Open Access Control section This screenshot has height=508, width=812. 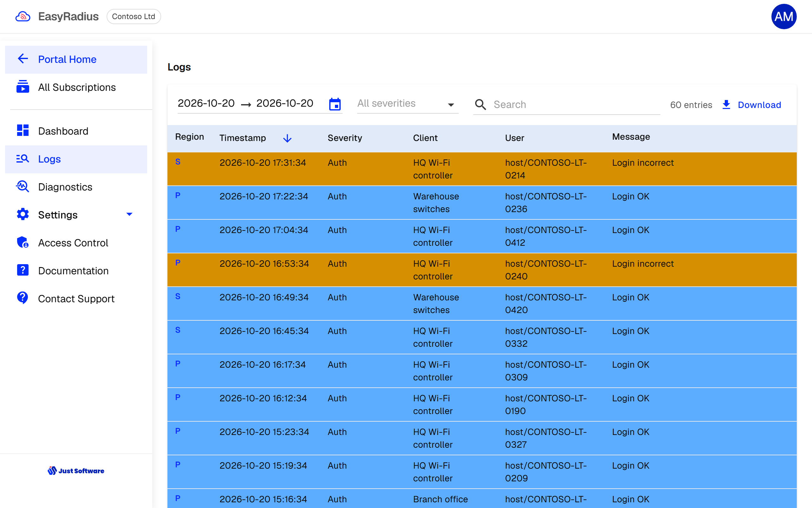[76, 243]
